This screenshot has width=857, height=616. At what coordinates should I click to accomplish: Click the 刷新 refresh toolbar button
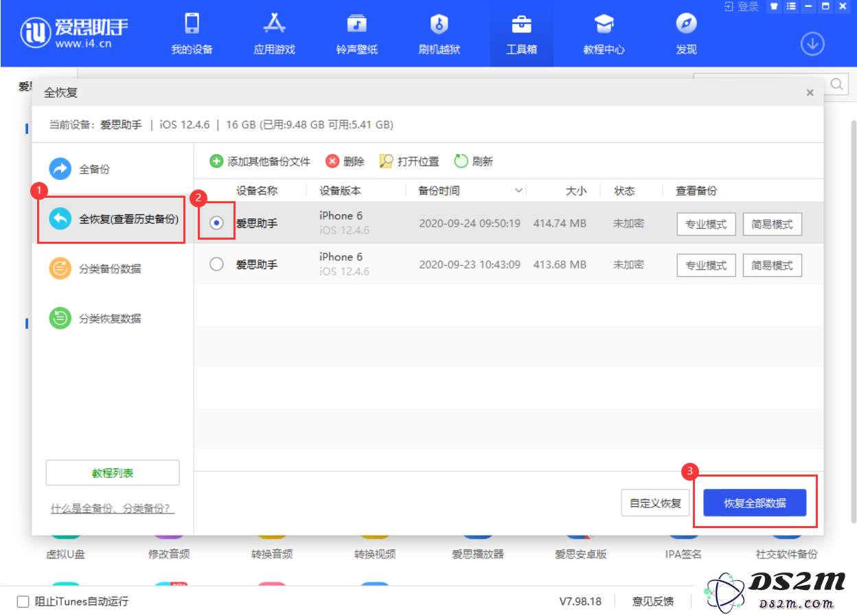[x=474, y=161]
